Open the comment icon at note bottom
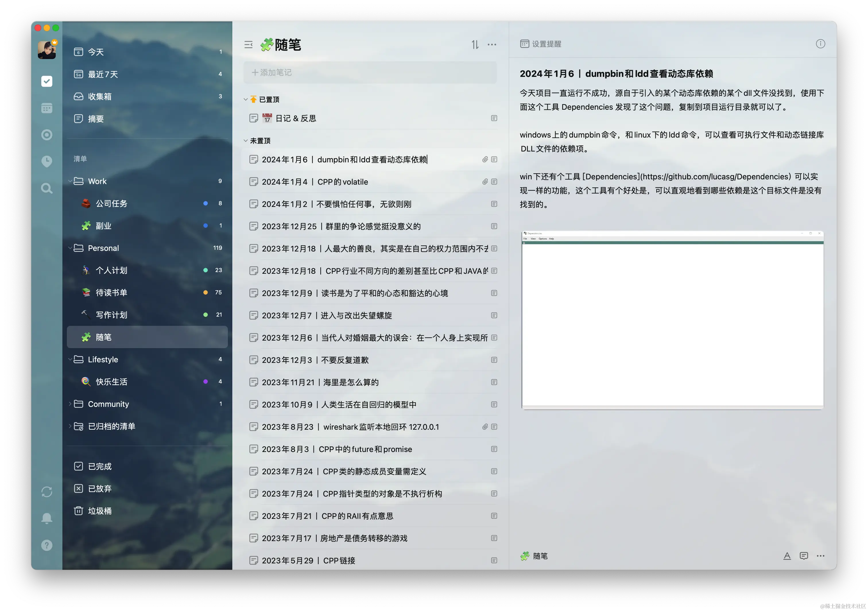 pyautogui.click(x=804, y=556)
